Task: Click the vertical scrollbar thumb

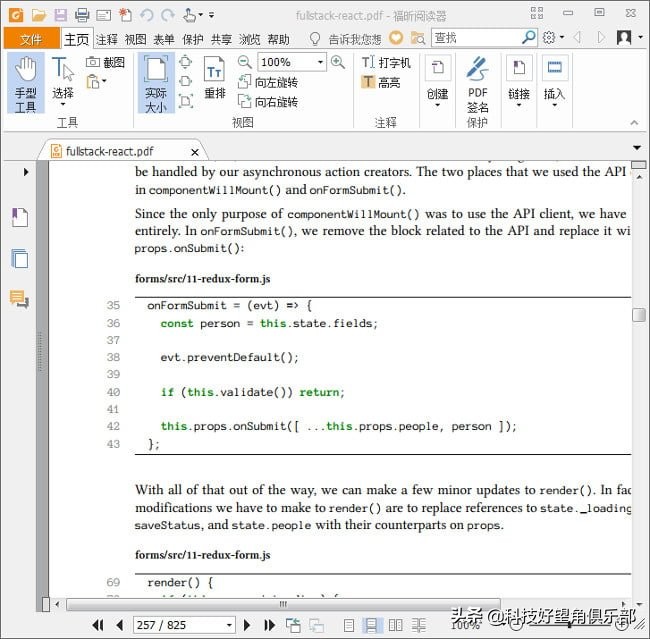Action: (639, 314)
